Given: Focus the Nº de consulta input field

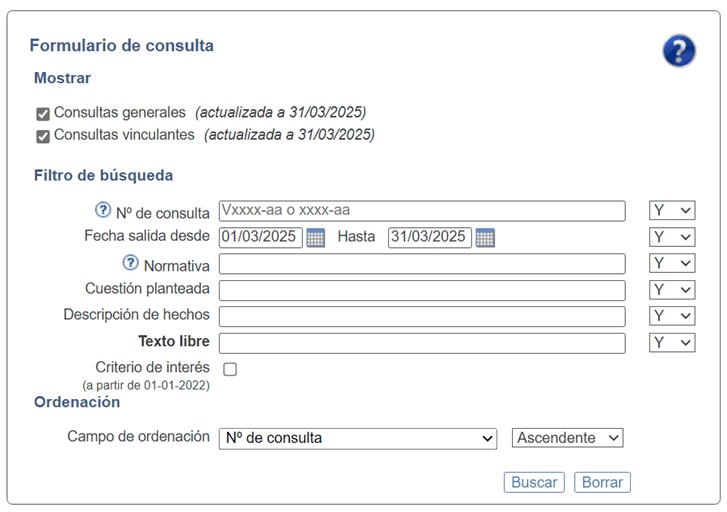Looking at the screenshot, I should tap(421, 211).
